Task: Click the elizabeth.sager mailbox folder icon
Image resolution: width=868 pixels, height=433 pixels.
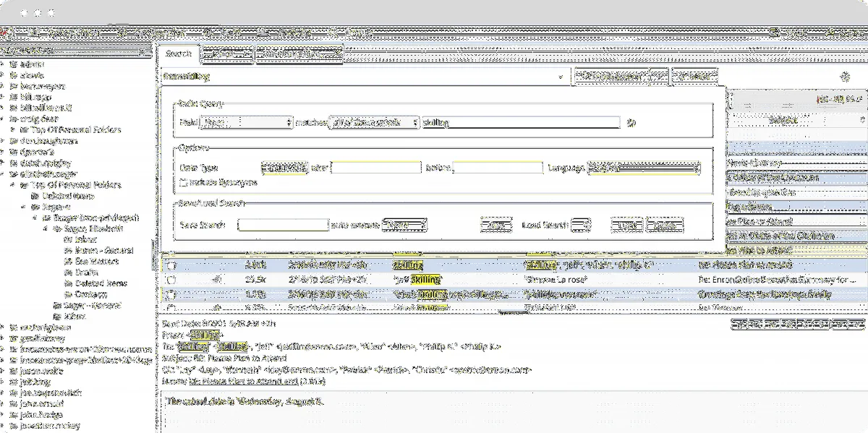Action: (x=14, y=173)
